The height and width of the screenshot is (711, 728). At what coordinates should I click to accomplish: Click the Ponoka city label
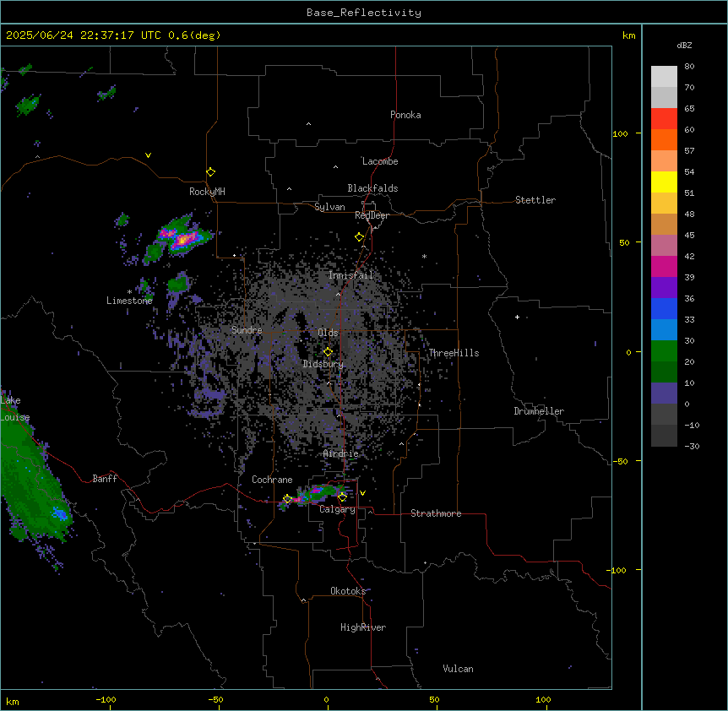click(x=405, y=115)
